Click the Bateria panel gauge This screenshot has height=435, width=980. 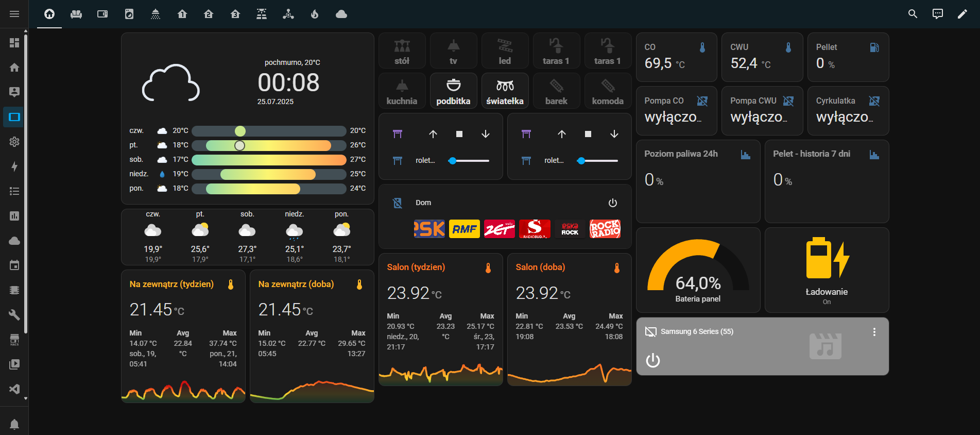coord(698,270)
